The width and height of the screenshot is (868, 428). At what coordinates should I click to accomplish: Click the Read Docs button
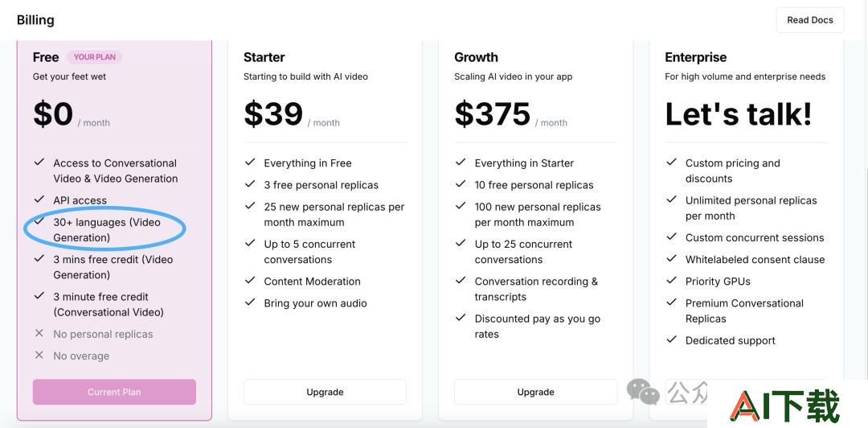coord(810,20)
